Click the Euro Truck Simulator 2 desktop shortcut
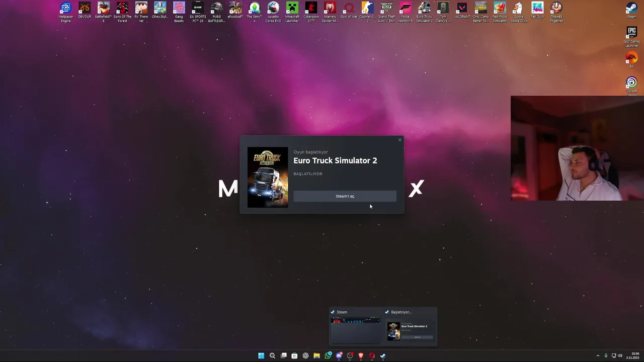This screenshot has width=644, height=362. [x=424, y=12]
